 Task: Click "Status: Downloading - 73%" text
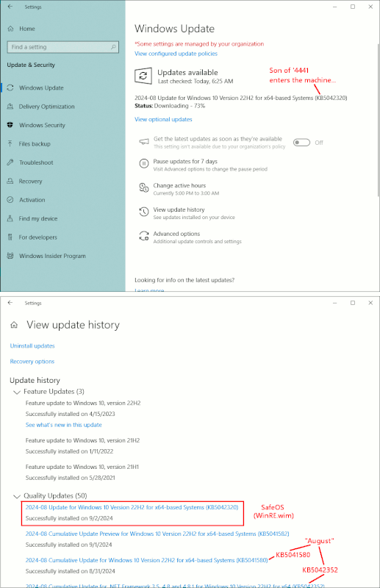170,106
